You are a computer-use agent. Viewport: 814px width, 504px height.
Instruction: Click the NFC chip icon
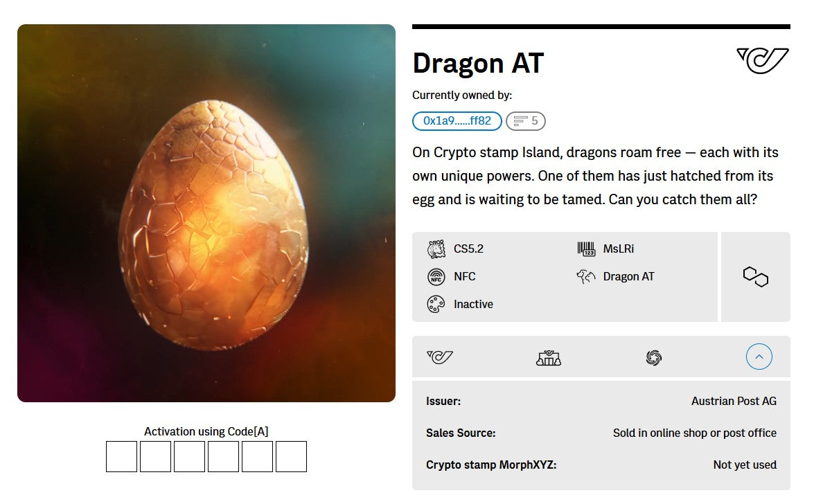click(x=436, y=276)
